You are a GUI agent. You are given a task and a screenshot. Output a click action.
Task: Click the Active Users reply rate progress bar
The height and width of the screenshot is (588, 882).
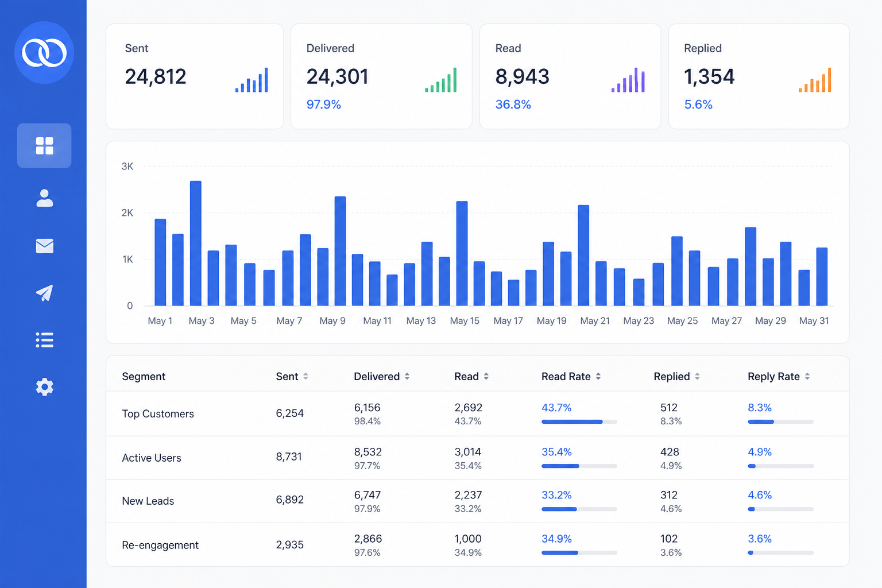pyautogui.click(x=781, y=466)
